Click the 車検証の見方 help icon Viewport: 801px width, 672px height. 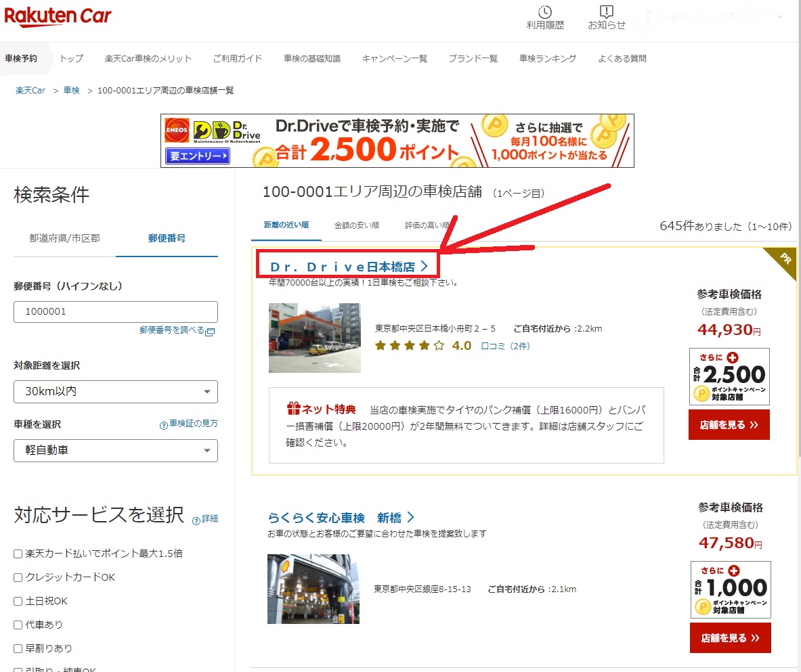[x=163, y=425]
